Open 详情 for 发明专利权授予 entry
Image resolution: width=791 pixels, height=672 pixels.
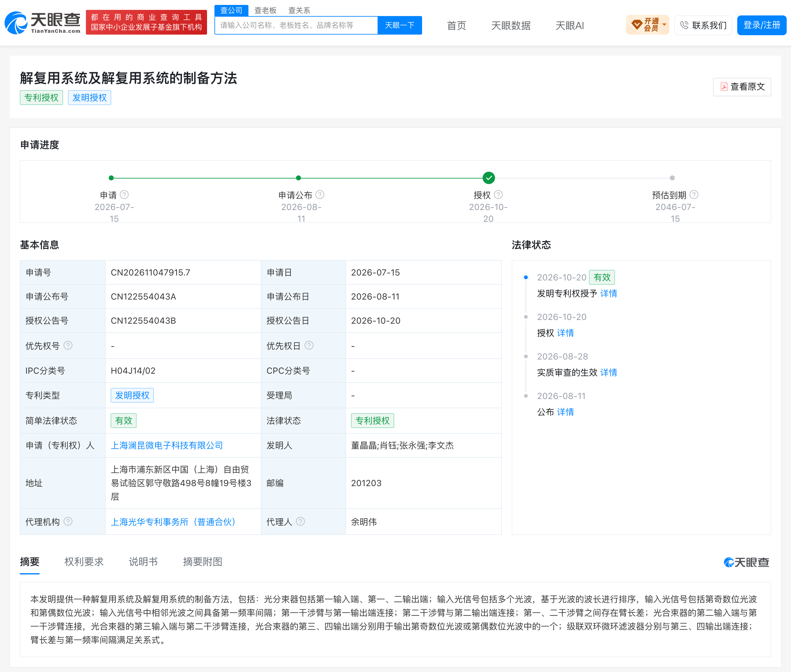[609, 293]
